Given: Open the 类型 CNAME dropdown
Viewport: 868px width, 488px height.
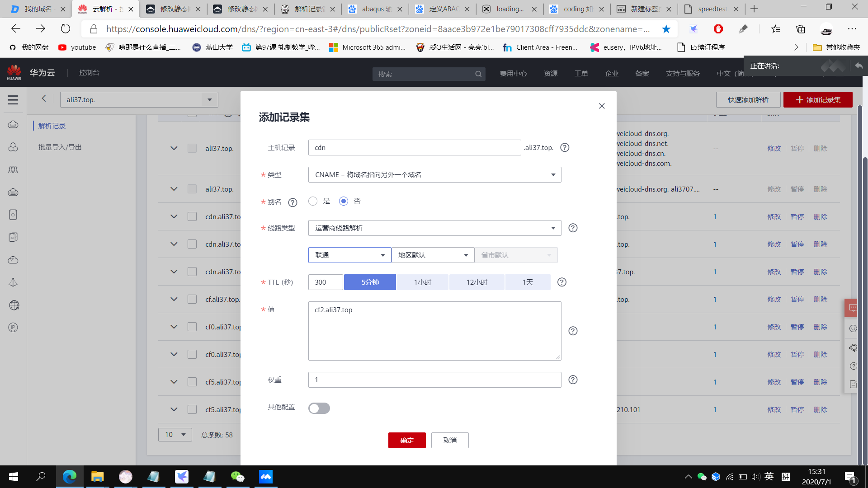Looking at the screenshot, I should pyautogui.click(x=434, y=175).
